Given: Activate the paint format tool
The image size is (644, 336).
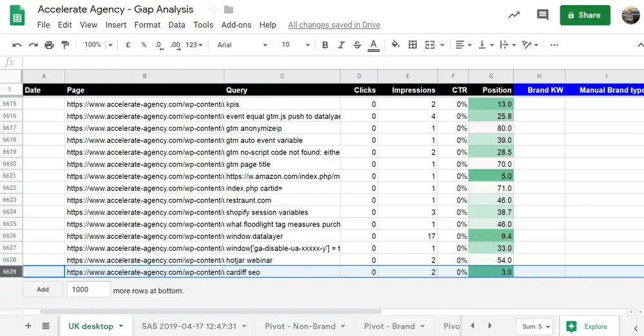Looking at the screenshot, I should [x=65, y=45].
